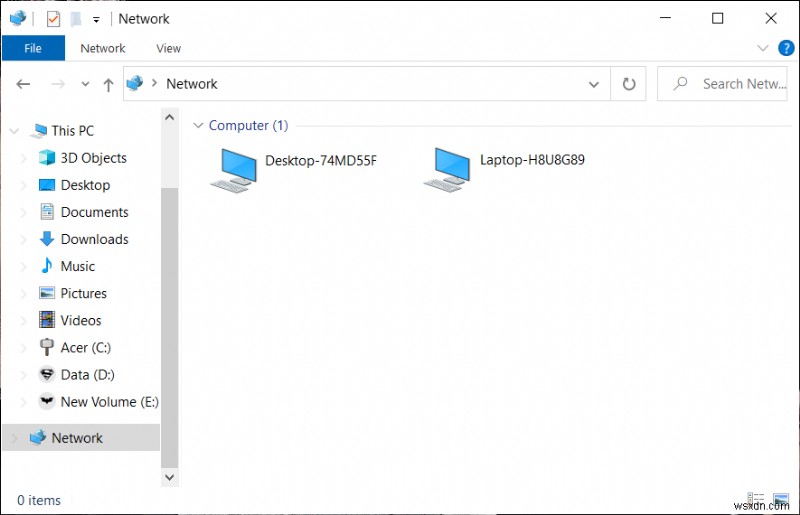The height and width of the screenshot is (515, 800).
Task: Switch to details view in status bar
Action: [x=757, y=500]
